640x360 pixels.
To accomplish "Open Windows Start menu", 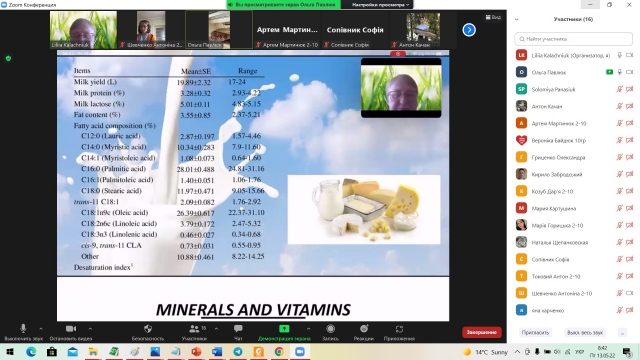I will click(10, 352).
